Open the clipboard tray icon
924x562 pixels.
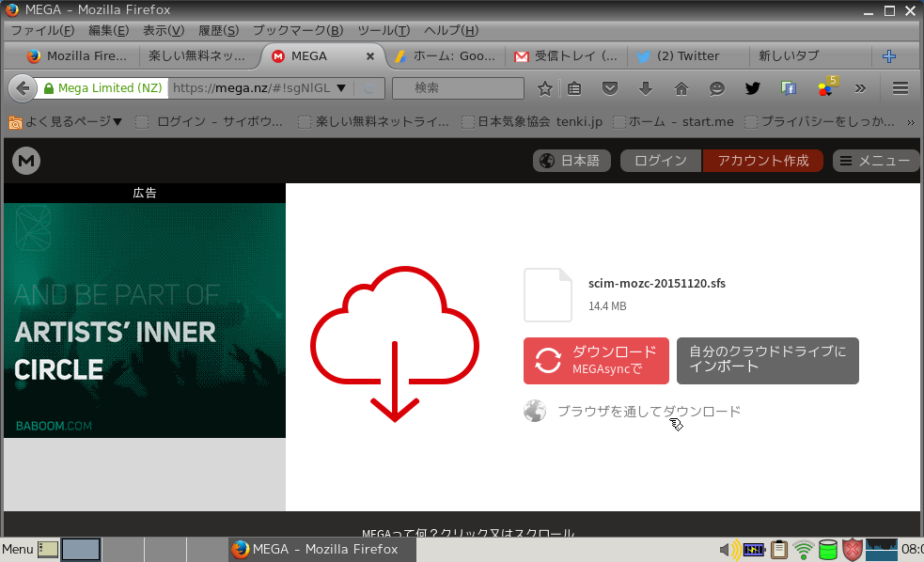pos(779,550)
